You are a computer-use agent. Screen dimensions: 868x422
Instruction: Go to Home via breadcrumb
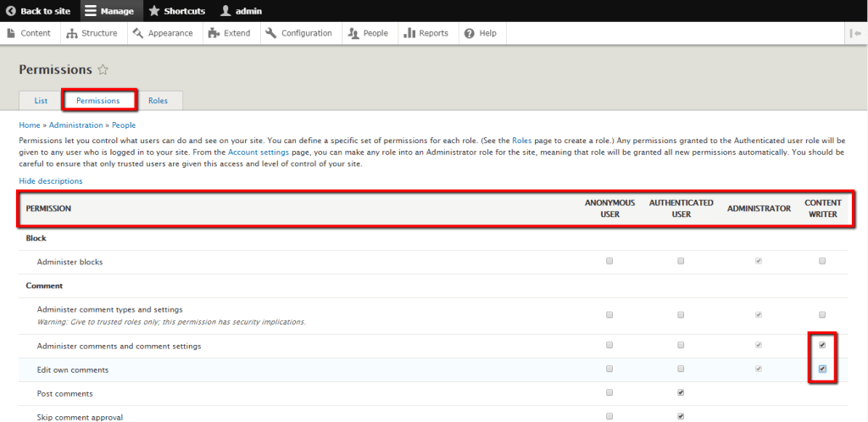(x=30, y=125)
